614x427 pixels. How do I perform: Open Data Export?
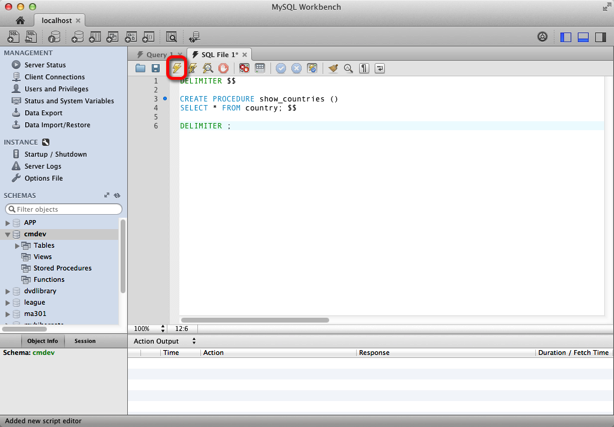[43, 113]
